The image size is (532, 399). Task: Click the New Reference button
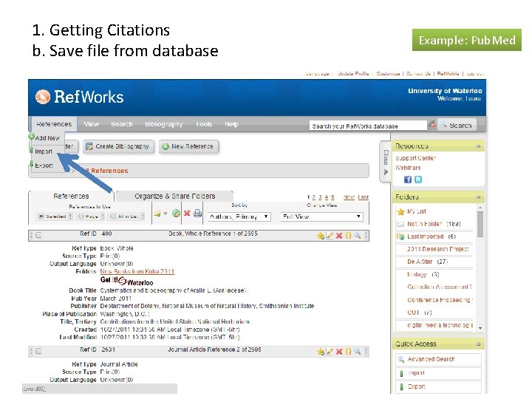(188, 146)
